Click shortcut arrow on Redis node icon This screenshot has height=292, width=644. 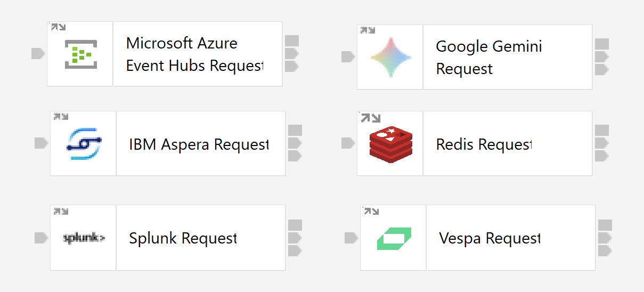[371, 118]
